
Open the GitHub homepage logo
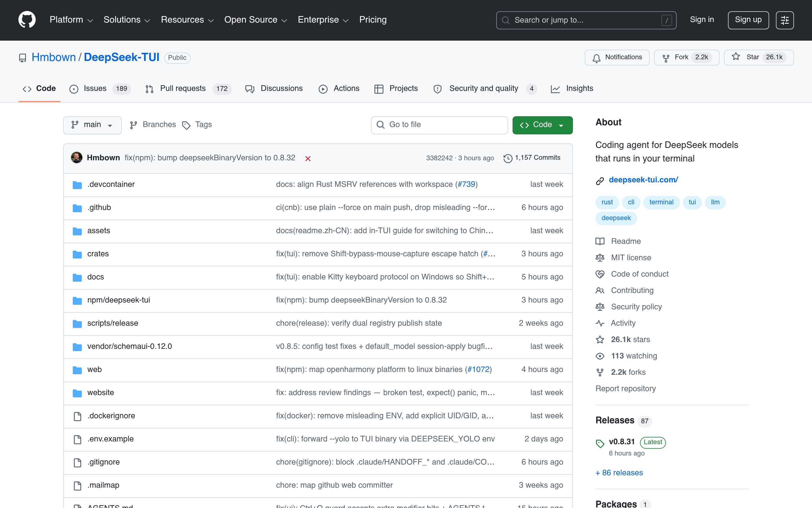point(27,20)
